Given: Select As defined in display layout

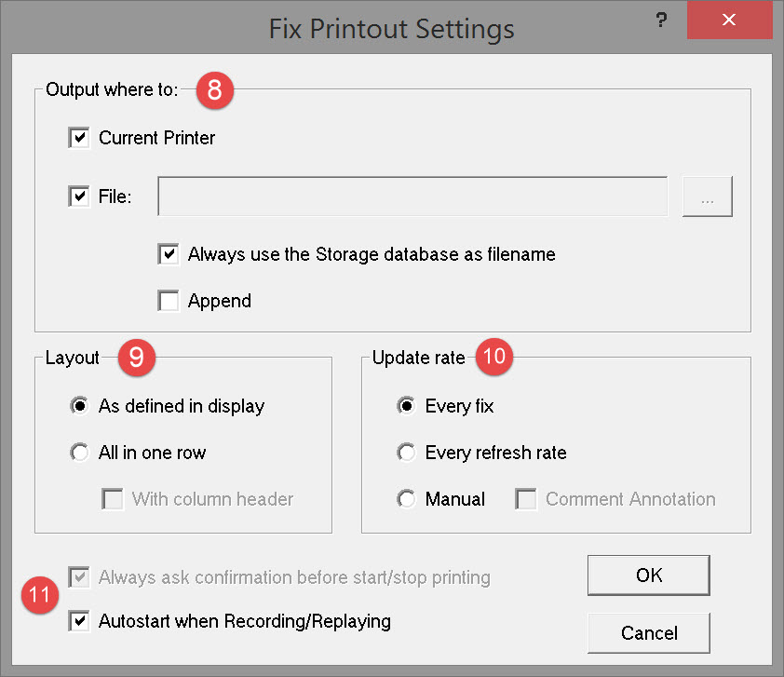Looking at the screenshot, I should click(80, 407).
